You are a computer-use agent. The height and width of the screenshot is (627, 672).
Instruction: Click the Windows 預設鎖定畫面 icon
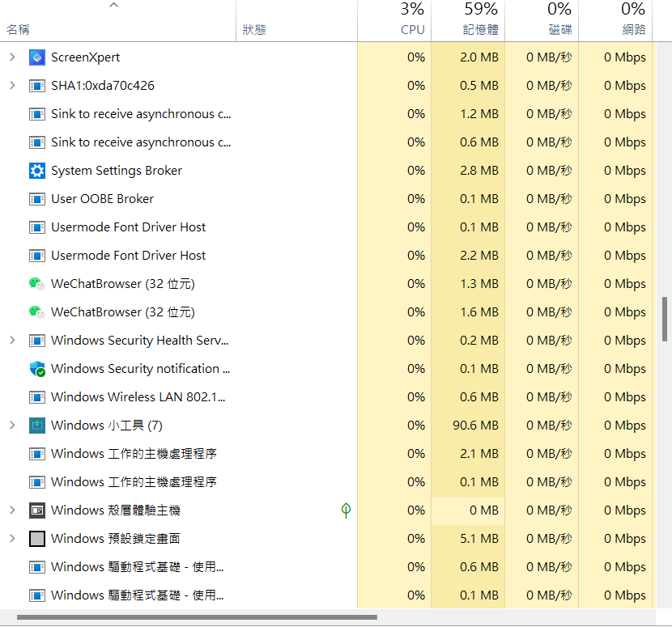click(x=37, y=538)
